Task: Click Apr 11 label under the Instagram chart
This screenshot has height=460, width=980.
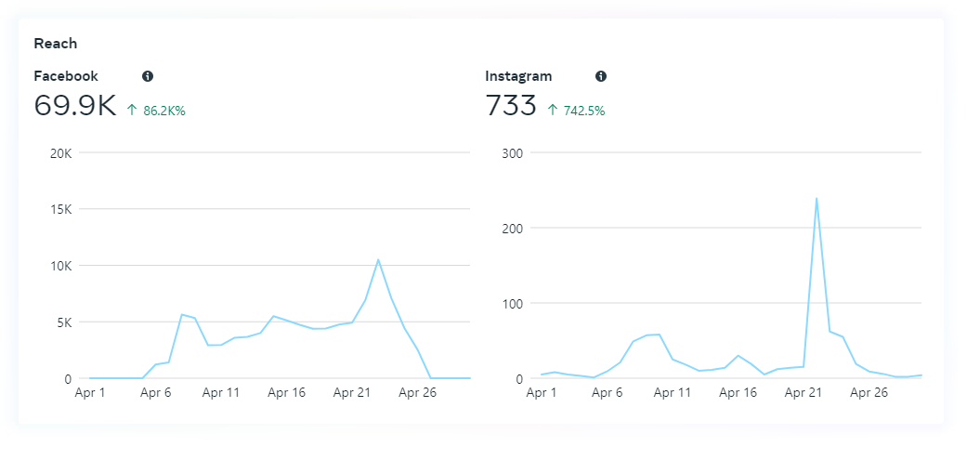Action: click(673, 393)
